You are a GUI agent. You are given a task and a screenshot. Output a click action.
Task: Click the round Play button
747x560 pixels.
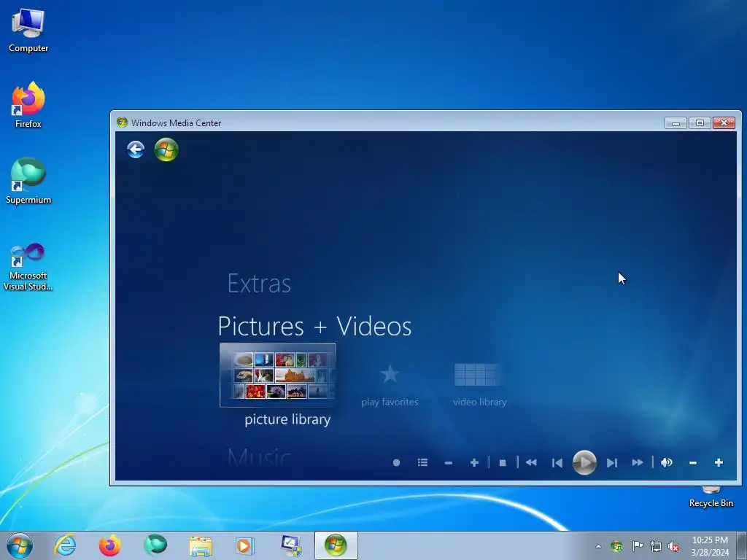[x=584, y=462]
